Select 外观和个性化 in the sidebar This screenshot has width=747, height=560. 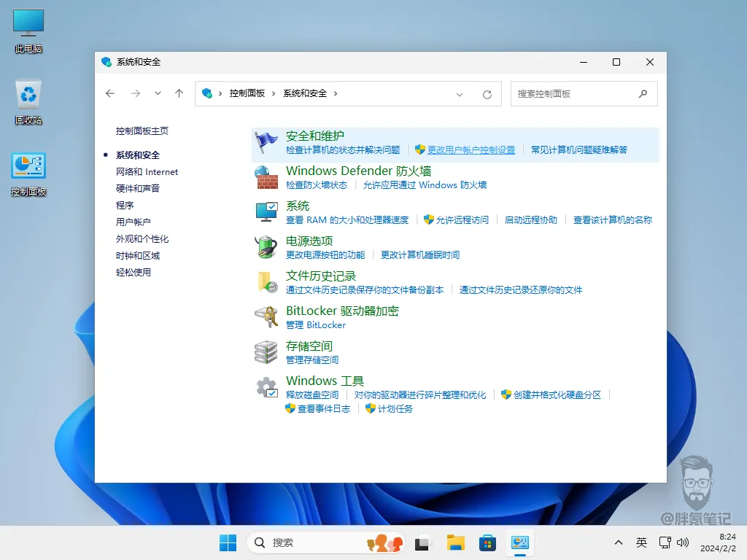tap(142, 239)
